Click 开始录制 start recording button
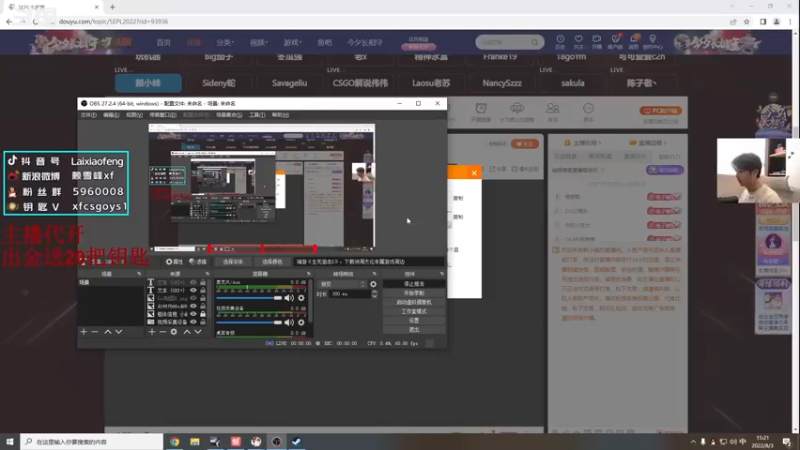This screenshot has width=800, height=450. point(414,293)
